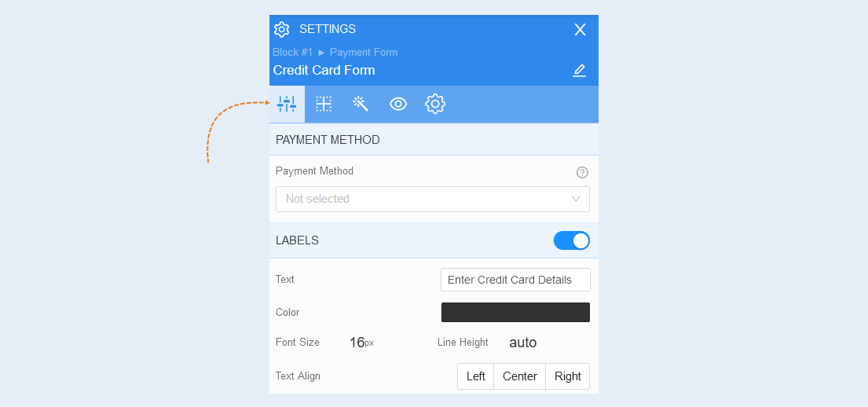Set Text Align to Right
Screen dimensions: 868x407
567,376
